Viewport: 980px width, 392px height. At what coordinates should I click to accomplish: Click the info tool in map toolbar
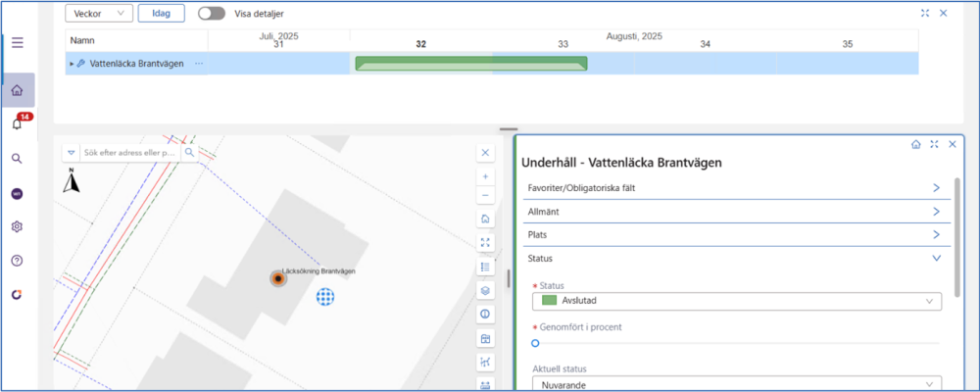(x=485, y=315)
